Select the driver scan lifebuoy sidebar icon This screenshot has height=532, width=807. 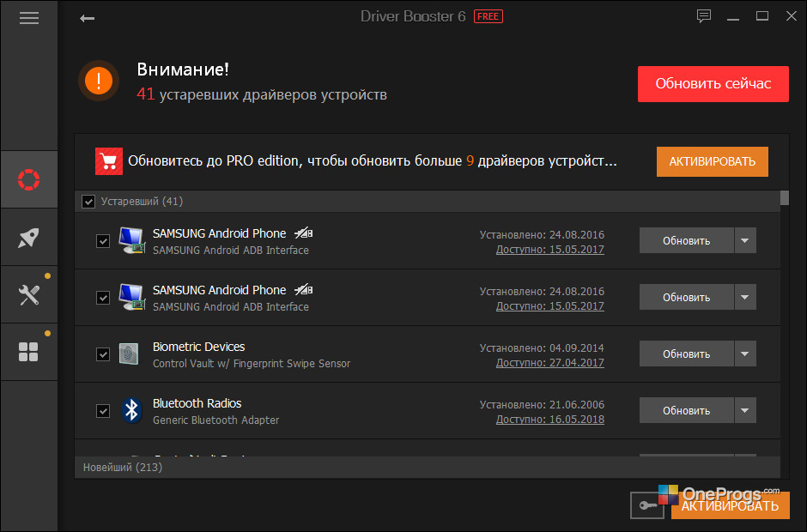point(29,179)
